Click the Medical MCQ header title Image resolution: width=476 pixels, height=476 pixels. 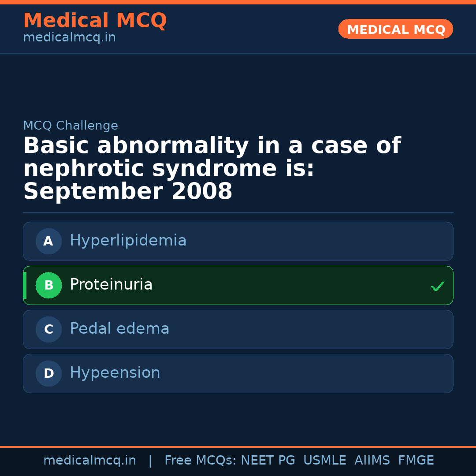(x=95, y=21)
